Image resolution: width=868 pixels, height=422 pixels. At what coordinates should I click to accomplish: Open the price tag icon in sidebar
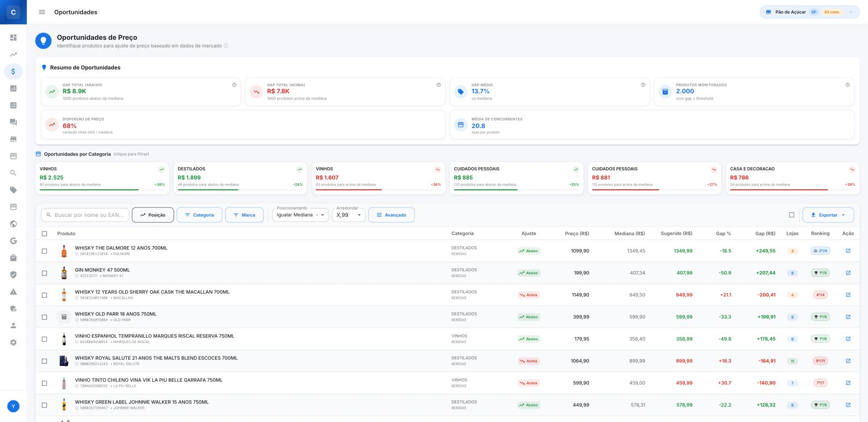pyautogui.click(x=14, y=190)
